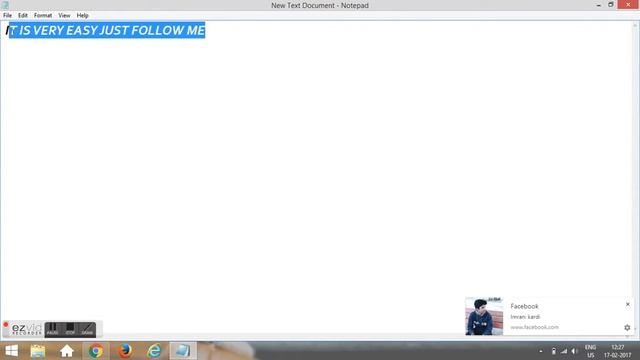The image size is (640, 360).
Task: Open the Windows Start button
Action: click(11, 351)
